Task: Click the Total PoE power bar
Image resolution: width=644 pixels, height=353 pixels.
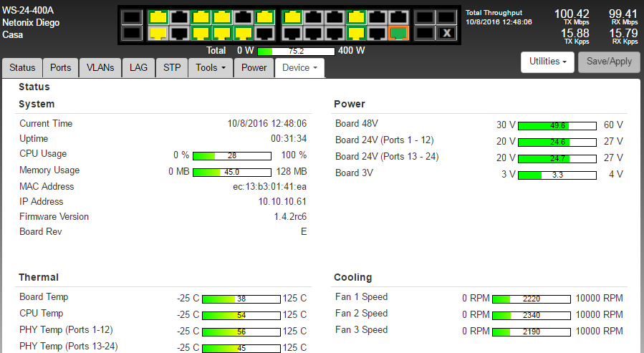Action: point(296,51)
